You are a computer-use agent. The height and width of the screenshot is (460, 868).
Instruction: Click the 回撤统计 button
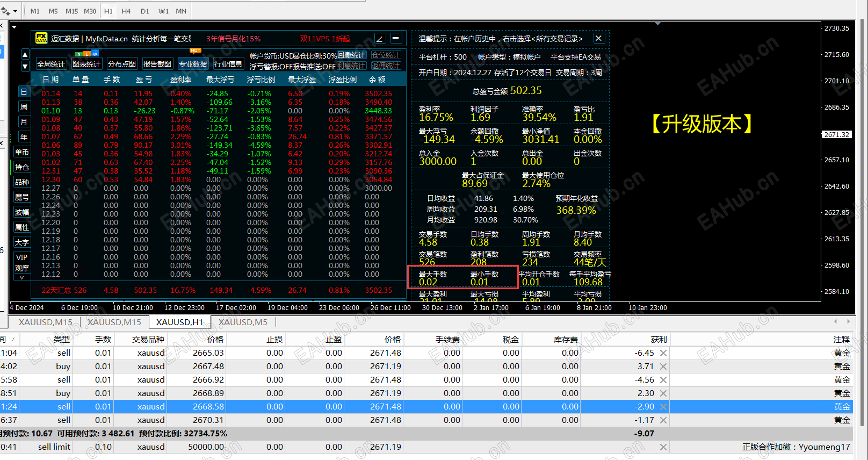[351, 55]
